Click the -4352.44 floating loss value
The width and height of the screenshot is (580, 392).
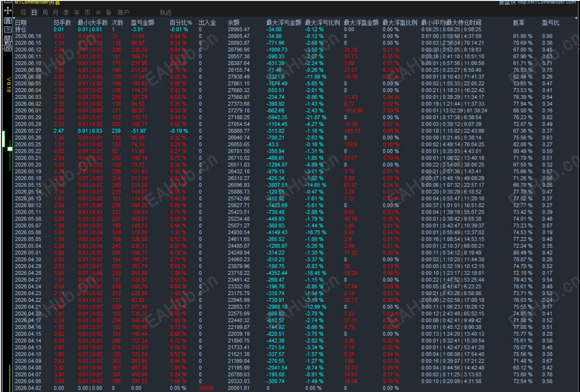[x=277, y=273]
